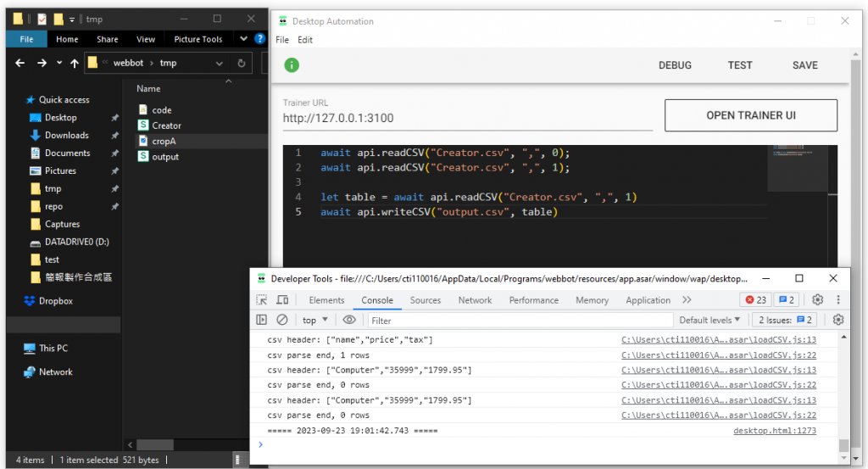Click the red 23 errors counter

(x=755, y=299)
